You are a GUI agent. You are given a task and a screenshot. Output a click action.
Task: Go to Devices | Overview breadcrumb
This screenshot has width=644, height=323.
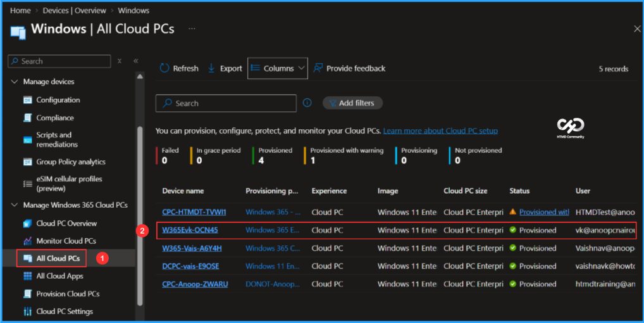click(75, 11)
